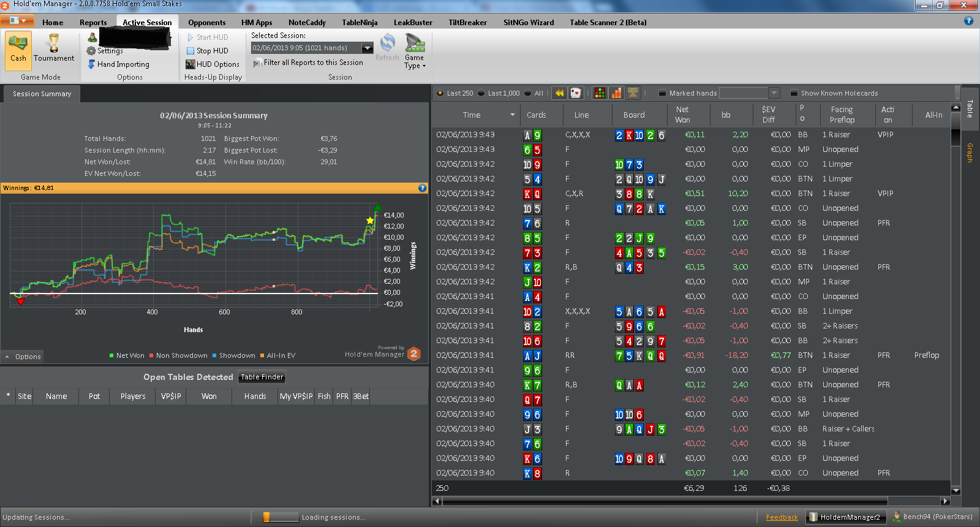The image size is (980, 527).
Task: Click the Table Finder button
Action: click(262, 377)
